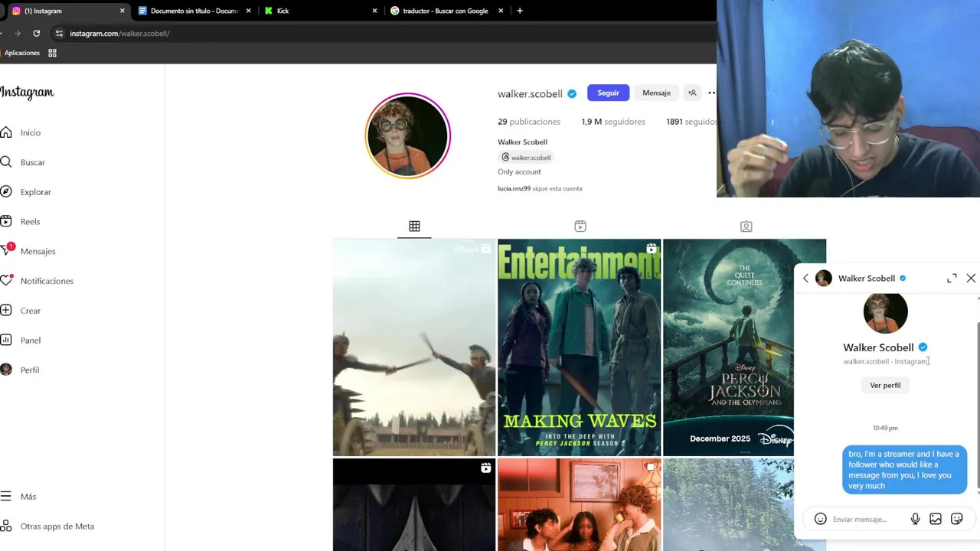Click 29 publicaciones count
The width and height of the screenshot is (980, 551).
tap(529, 122)
